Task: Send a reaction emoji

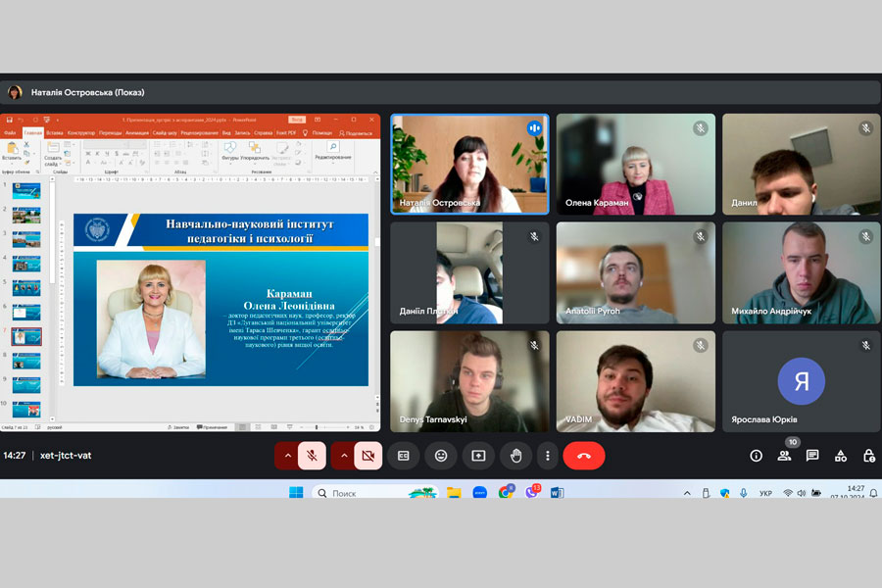Action: click(441, 456)
